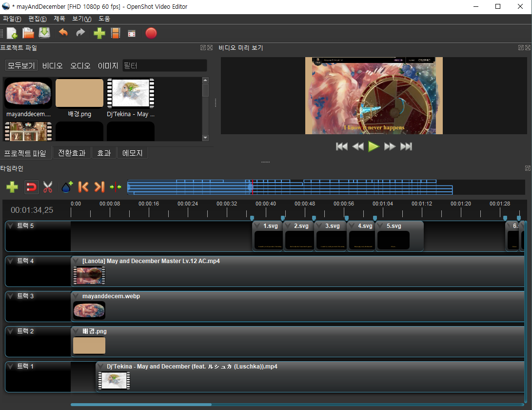Select the Dj'Tekina video file thumbnail
This screenshot has height=410, width=532.
(x=131, y=93)
